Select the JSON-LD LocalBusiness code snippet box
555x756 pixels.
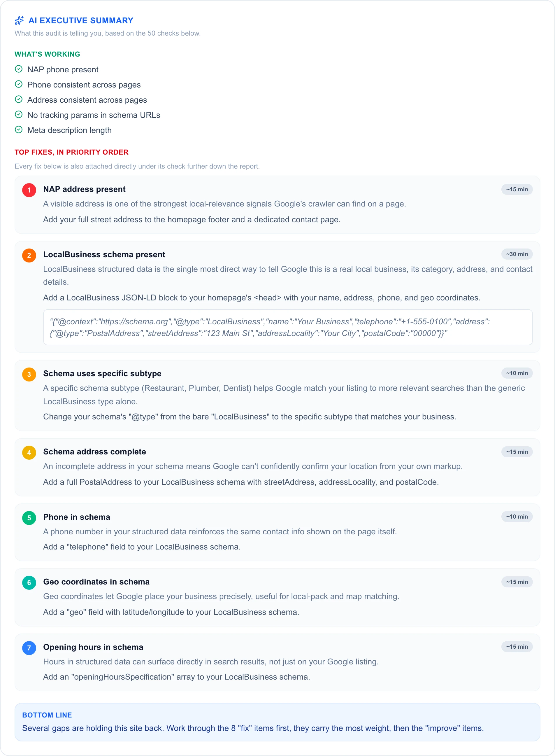288,327
